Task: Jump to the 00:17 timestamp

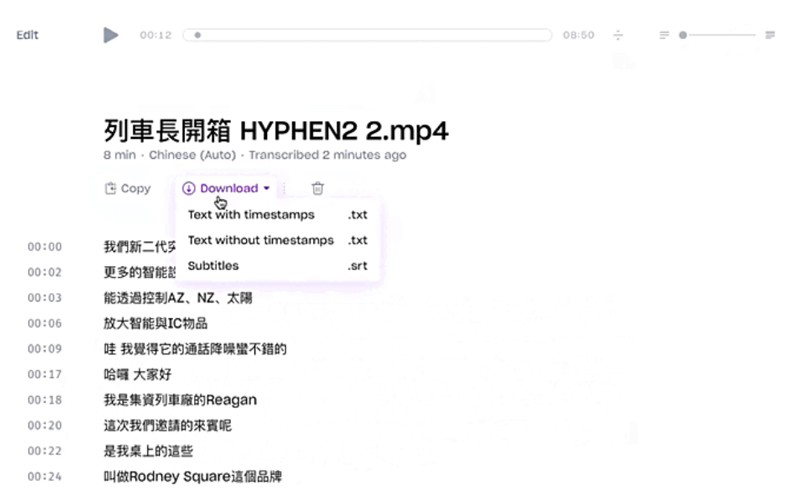Action: tap(44, 375)
